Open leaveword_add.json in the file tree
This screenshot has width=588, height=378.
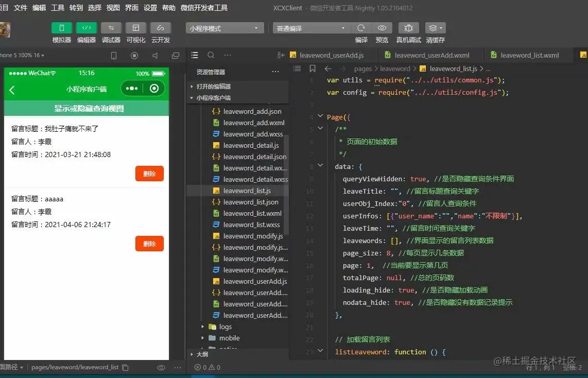pos(252,111)
